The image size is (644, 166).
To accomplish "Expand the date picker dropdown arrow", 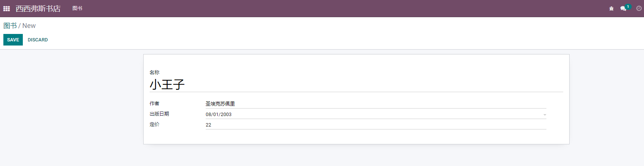I will (x=545, y=115).
